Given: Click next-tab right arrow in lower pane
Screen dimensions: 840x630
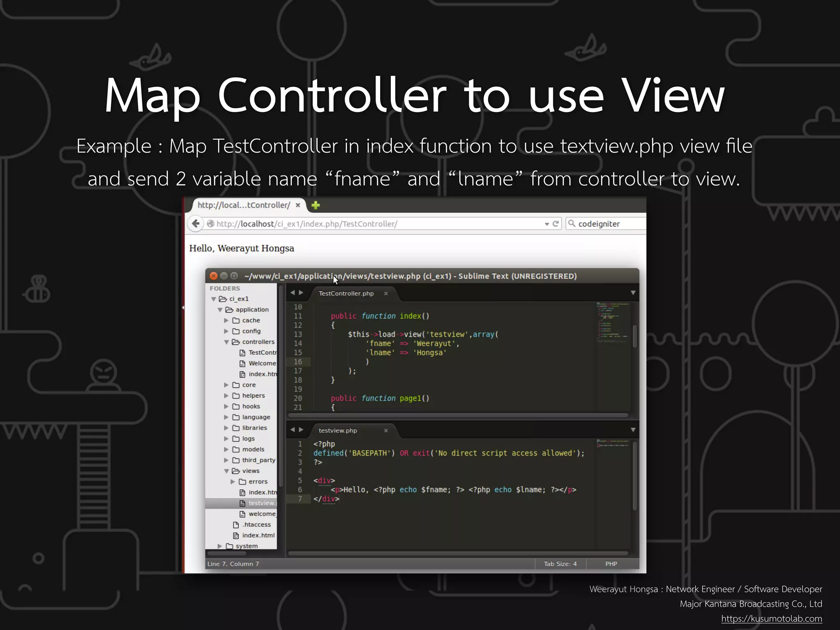Looking at the screenshot, I should click(x=301, y=429).
